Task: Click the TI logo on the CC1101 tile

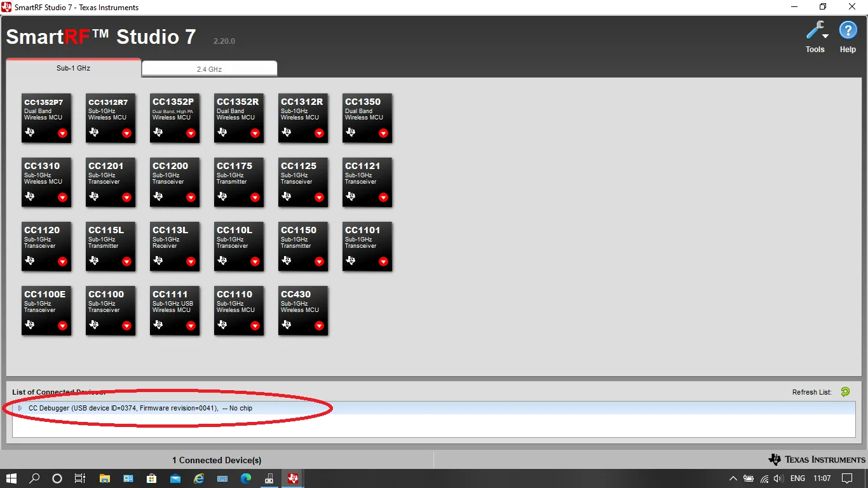Action: (351, 261)
